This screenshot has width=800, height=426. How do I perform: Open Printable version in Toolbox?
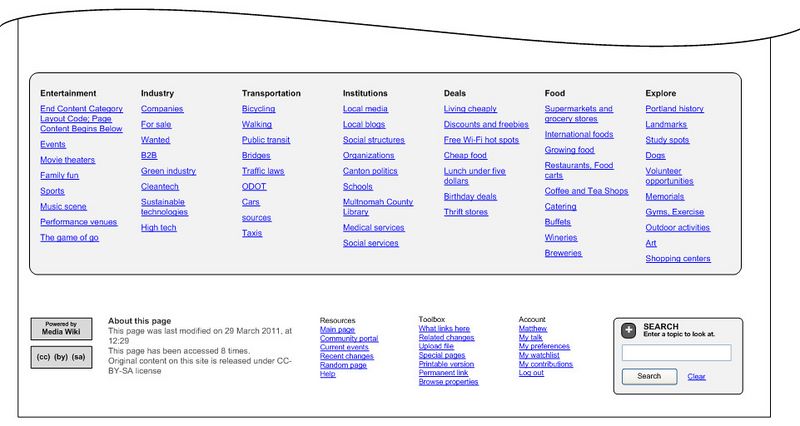pos(446,365)
